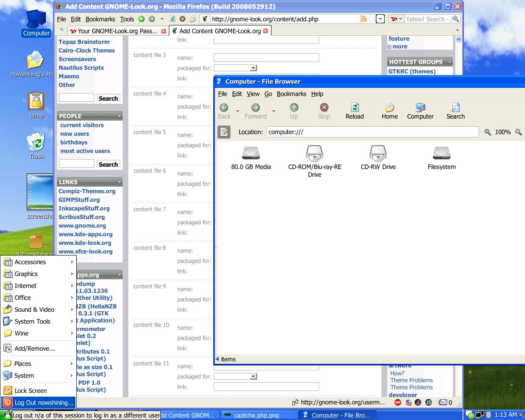This screenshot has height=420, width=525.
Task: Open Firefox Bookmarks menu
Action: [100, 19]
